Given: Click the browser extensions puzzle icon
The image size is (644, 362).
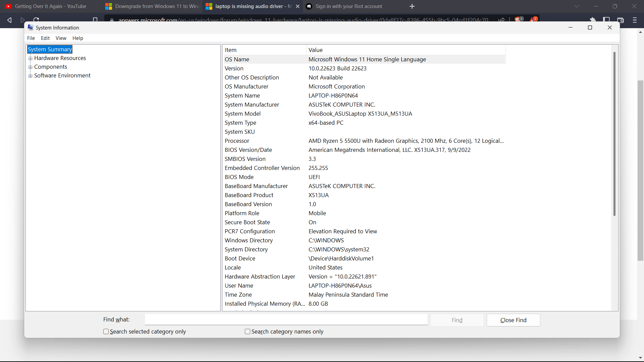Looking at the screenshot, I should click(593, 19).
